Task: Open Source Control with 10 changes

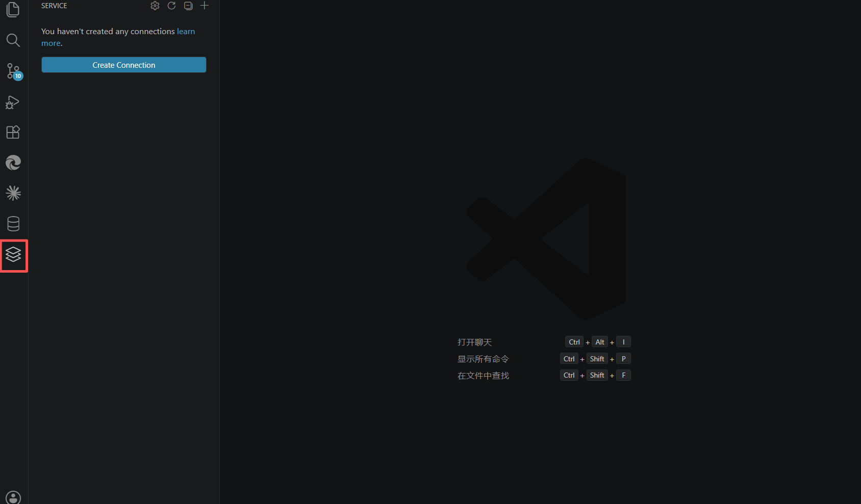Action: (x=13, y=71)
